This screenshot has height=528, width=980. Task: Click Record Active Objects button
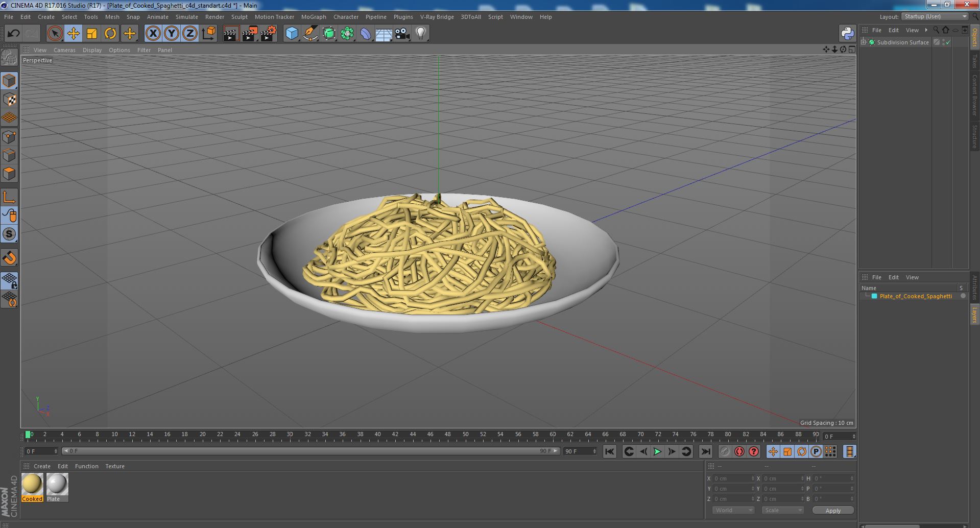(725, 451)
